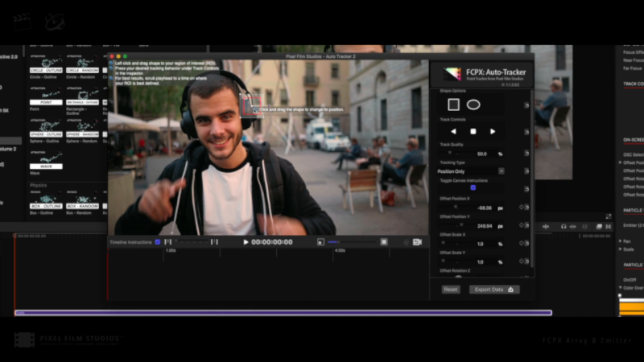Select the Circle - Outline preset thumbnail

(46, 64)
